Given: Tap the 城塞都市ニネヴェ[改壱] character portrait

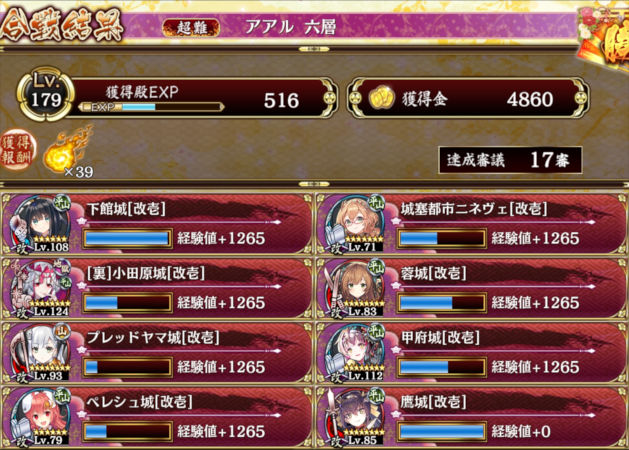Looking at the screenshot, I should (355, 225).
